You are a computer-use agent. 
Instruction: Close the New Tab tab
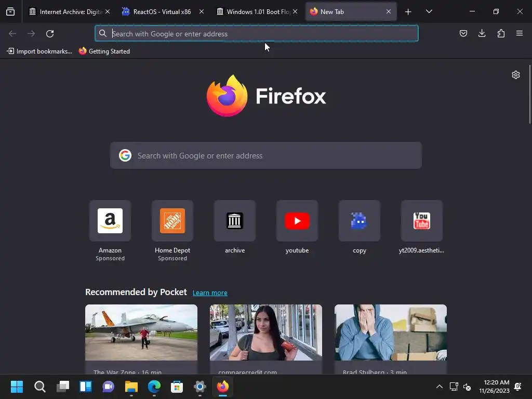[389, 11]
